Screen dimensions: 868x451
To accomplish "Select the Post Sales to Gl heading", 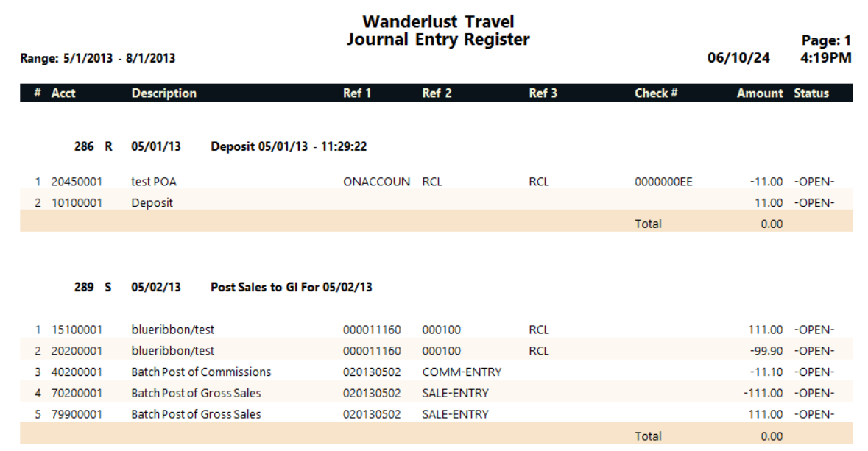I will point(292,287).
